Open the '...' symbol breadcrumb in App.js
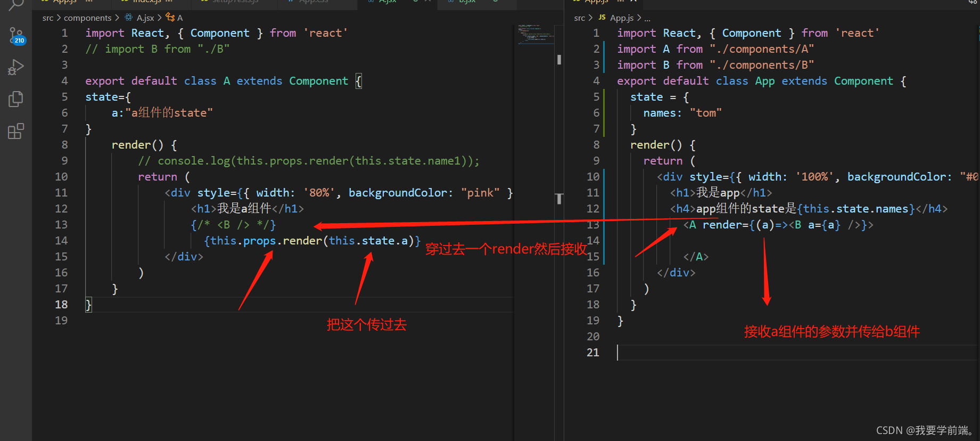 [x=647, y=18]
